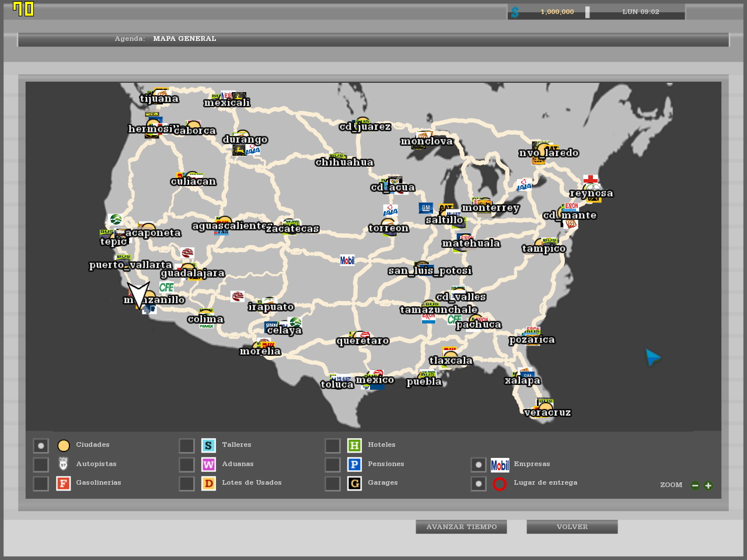Screen dimensions: 747x560
Task: Click the Gasolinerías F legend icon
Action: coord(63,483)
